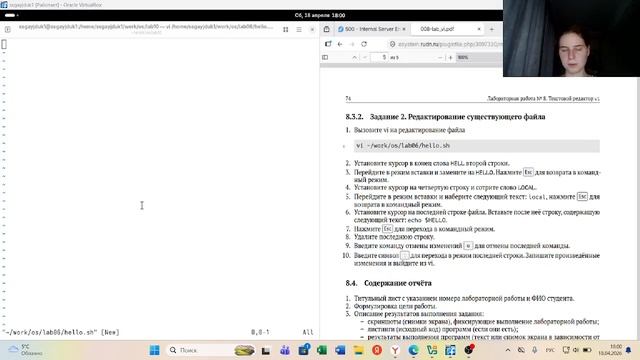Expand hidden system tray icons chevron
Viewport: 640px width, 360px height.
coord(508,350)
